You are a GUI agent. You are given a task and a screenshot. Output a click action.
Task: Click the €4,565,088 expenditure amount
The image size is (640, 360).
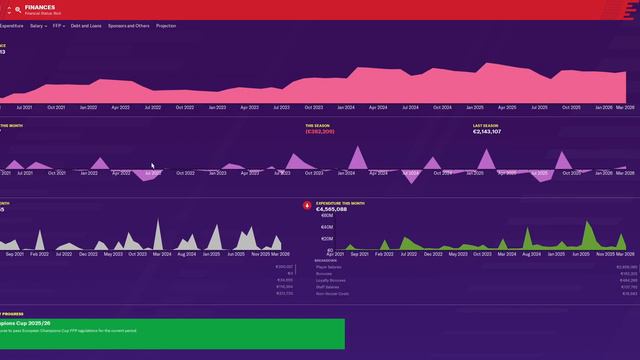[x=331, y=209]
